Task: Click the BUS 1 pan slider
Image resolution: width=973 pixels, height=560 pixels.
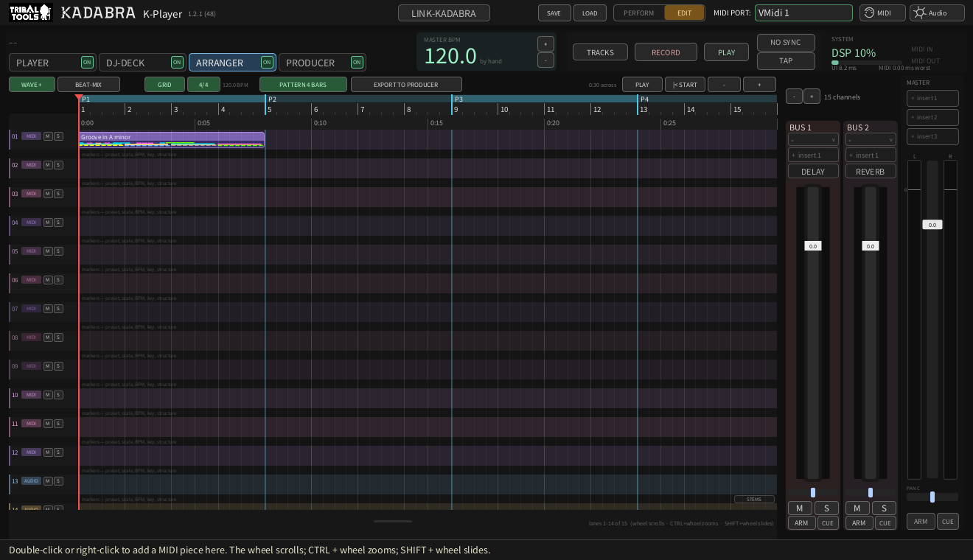Action: pyautogui.click(x=813, y=493)
